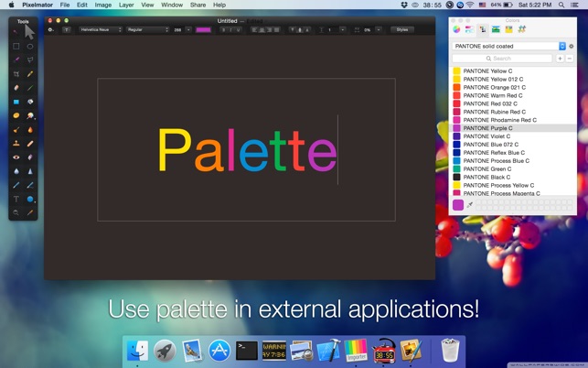Select the Sharpen cone tool
The height and width of the screenshot is (368, 588).
30,171
